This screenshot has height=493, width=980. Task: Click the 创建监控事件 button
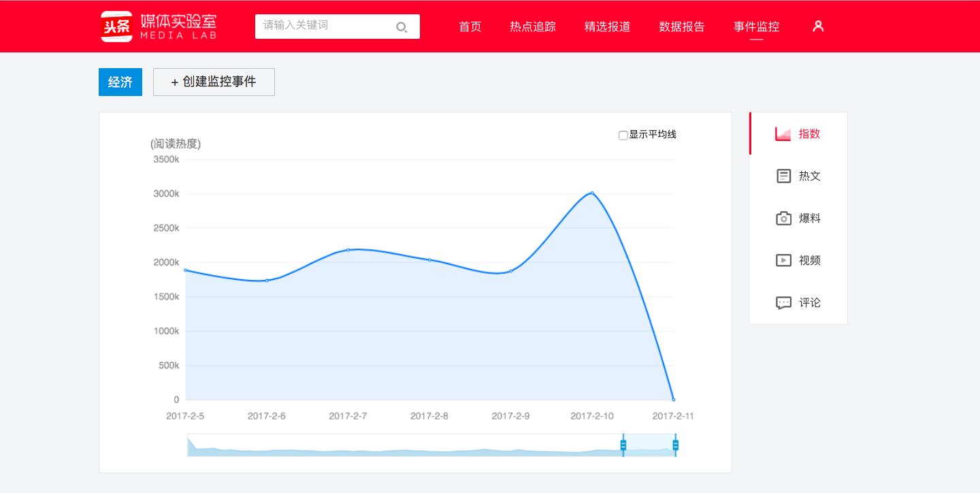point(214,82)
